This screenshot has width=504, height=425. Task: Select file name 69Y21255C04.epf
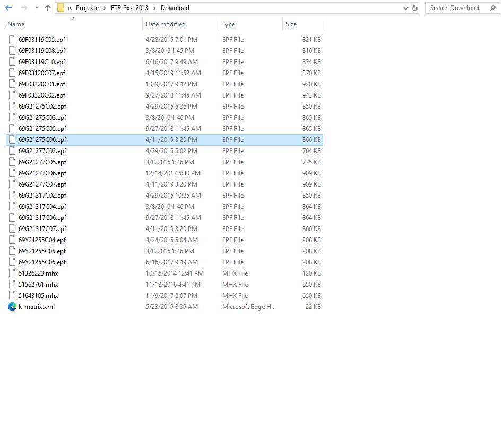pos(42,240)
